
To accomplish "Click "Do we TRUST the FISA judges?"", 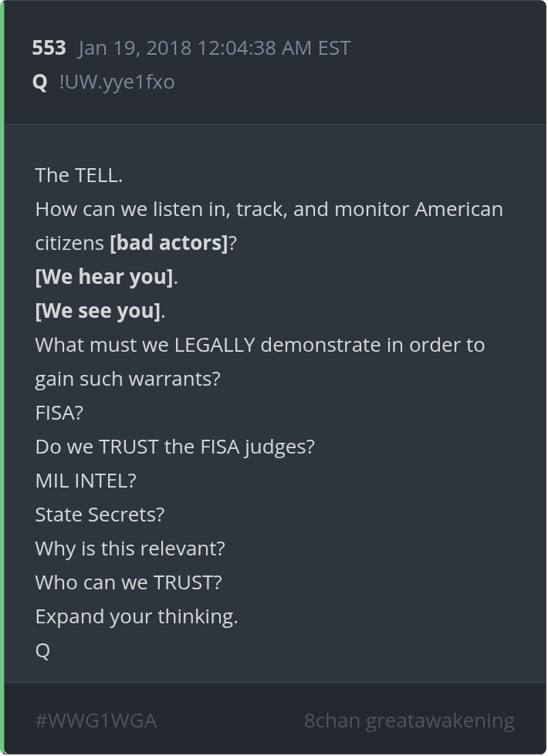I will click(x=174, y=447).
